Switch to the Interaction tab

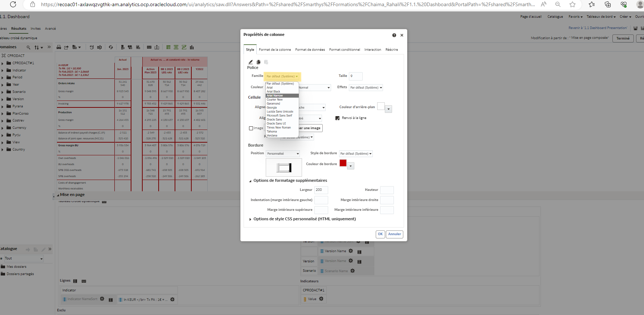coord(373,50)
